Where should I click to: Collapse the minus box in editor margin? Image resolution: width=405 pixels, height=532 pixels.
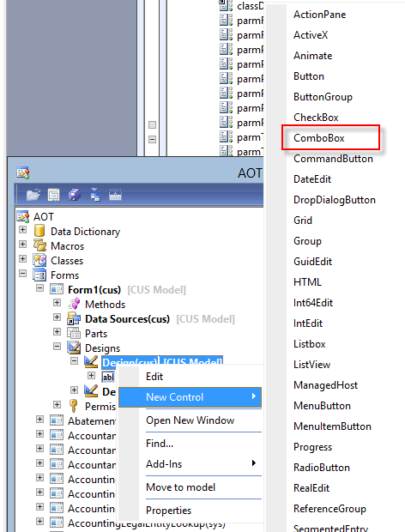click(x=152, y=140)
